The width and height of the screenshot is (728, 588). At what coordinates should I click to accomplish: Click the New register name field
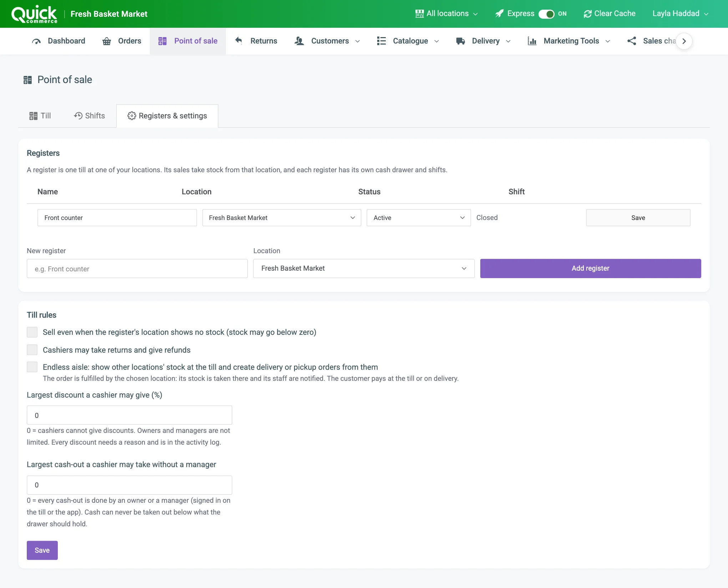pyautogui.click(x=137, y=269)
